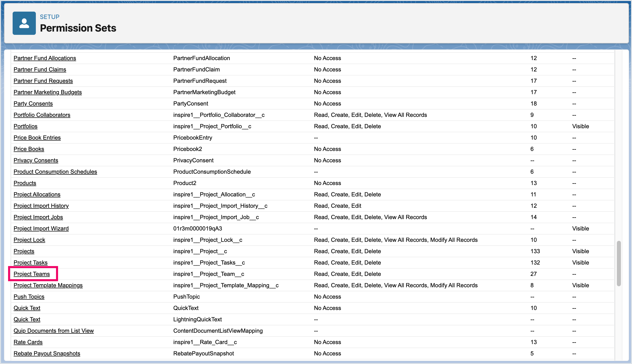Open Rebate Payout Snapshots link
Screen dimensions: 632x364
(47, 353)
